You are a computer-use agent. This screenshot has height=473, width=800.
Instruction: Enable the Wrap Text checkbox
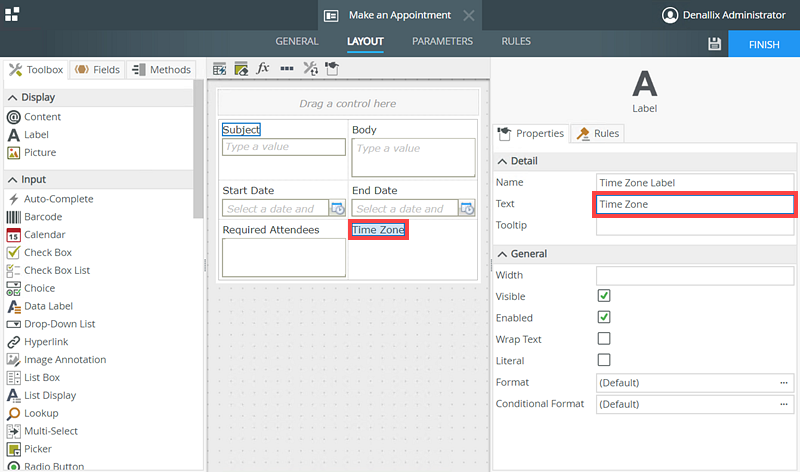pos(604,339)
